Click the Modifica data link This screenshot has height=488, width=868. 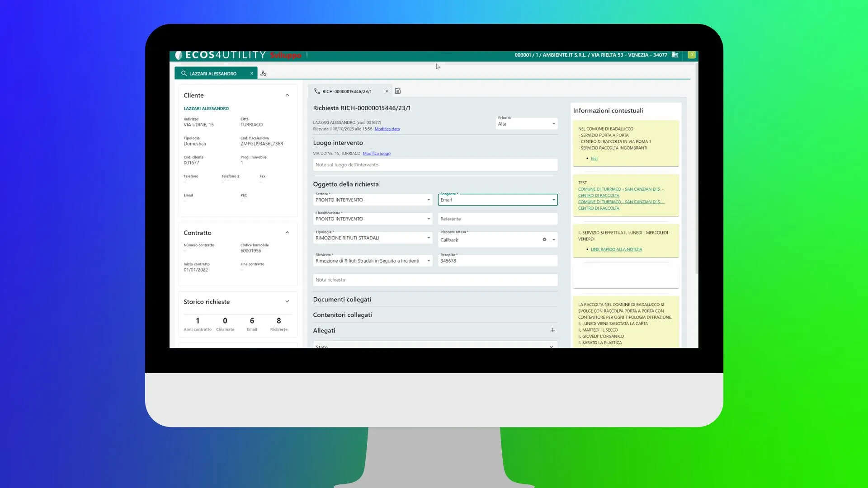tap(387, 129)
